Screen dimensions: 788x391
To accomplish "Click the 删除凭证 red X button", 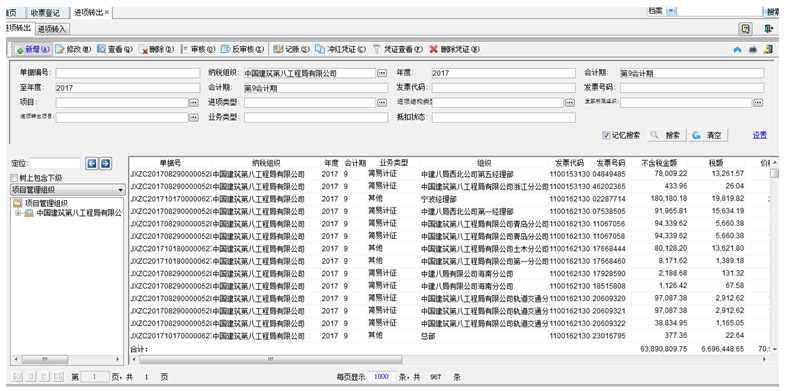I will [454, 49].
